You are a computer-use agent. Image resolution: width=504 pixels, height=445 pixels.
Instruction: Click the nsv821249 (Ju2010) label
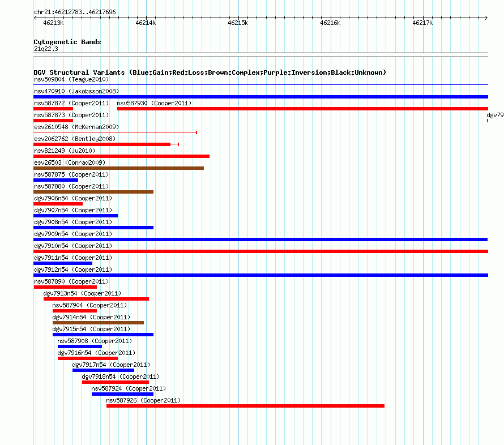coord(65,151)
